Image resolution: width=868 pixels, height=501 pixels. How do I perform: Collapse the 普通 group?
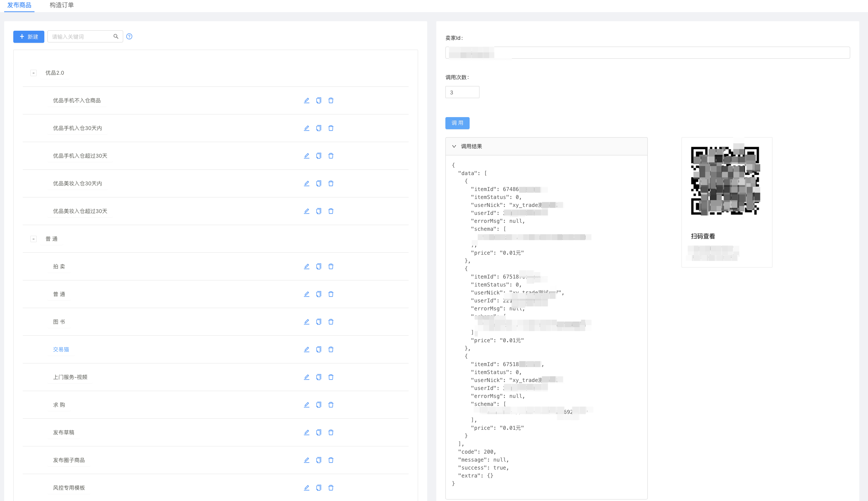tap(33, 239)
